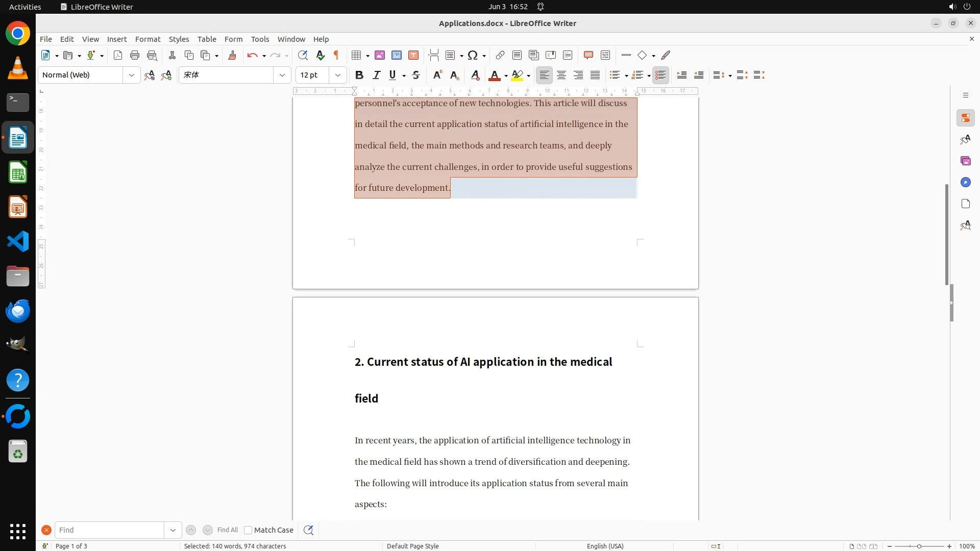The image size is (980, 551).
Task: Open the Format menu
Action: pyautogui.click(x=148, y=39)
